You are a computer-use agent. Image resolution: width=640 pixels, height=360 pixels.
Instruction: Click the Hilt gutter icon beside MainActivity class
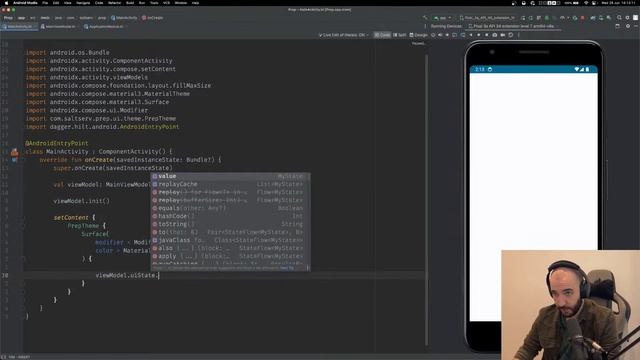click(x=14, y=152)
